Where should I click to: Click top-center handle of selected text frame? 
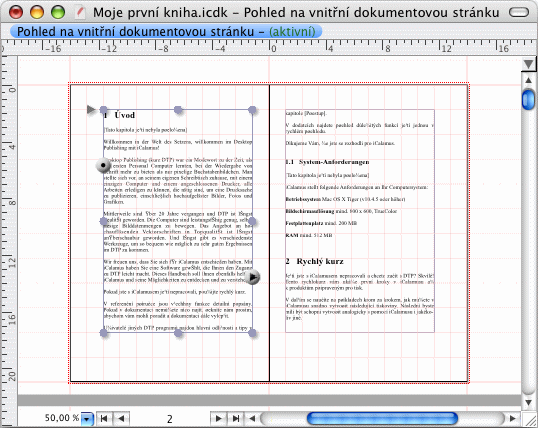pos(178,110)
